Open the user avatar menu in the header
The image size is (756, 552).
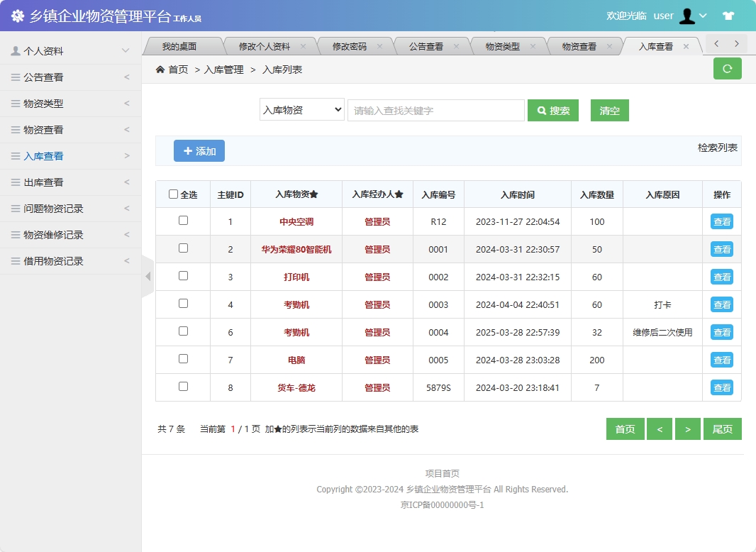tap(686, 15)
